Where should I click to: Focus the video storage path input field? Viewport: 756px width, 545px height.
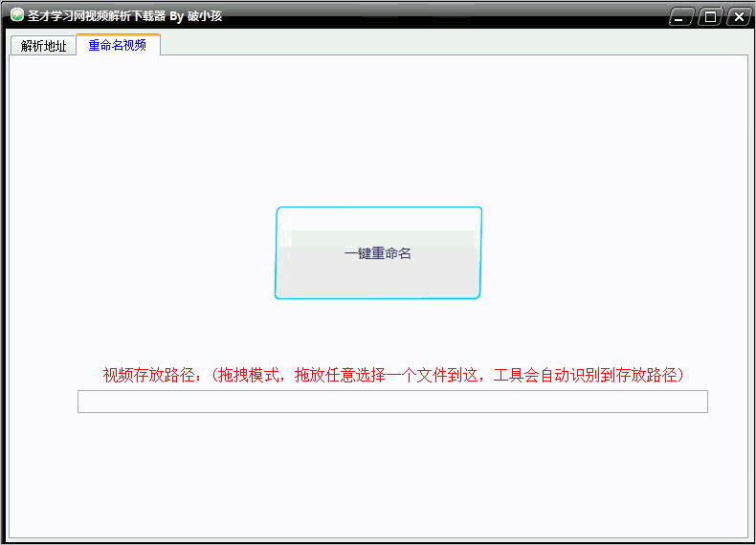click(x=392, y=402)
